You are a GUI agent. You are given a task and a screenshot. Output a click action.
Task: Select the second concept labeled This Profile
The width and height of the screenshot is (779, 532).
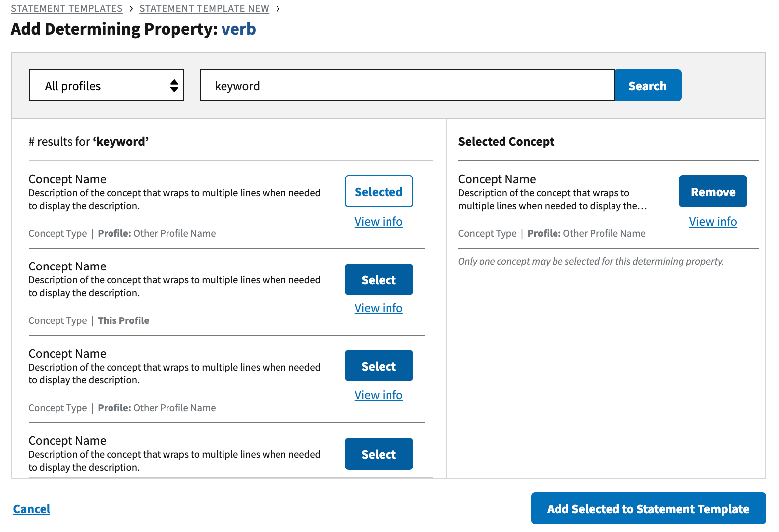(x=379, y=279)
